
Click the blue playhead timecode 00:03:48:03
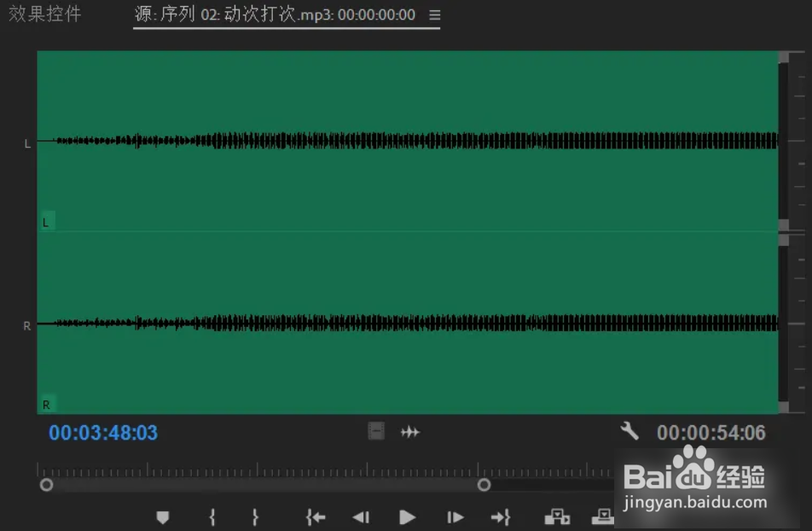(103, 433)
